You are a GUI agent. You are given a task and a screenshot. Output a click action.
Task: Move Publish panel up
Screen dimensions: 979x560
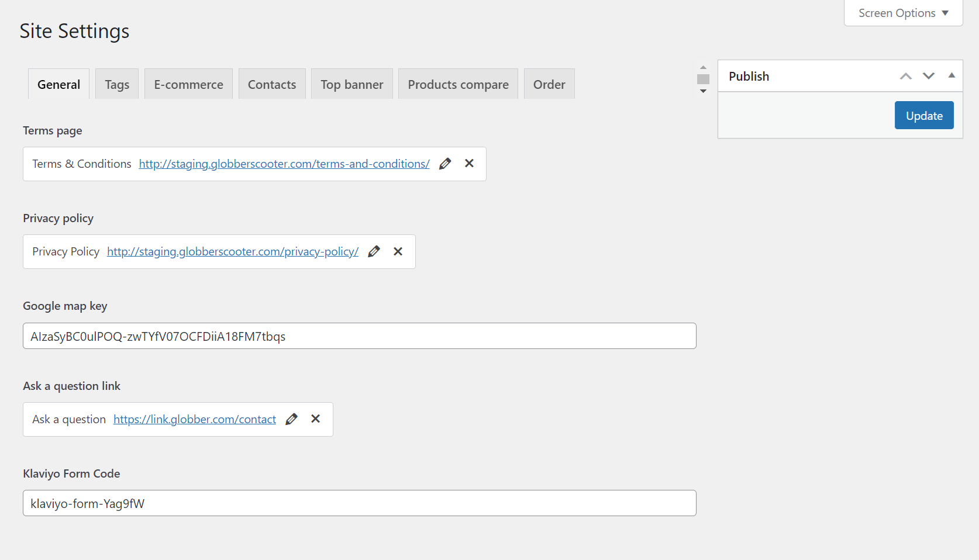click(905, 77)
